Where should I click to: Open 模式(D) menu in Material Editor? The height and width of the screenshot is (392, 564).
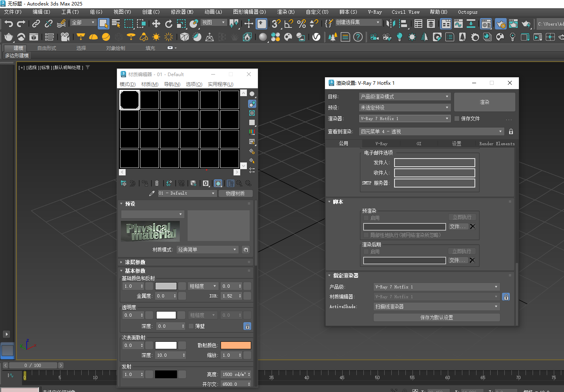click(x=128, y=84)
